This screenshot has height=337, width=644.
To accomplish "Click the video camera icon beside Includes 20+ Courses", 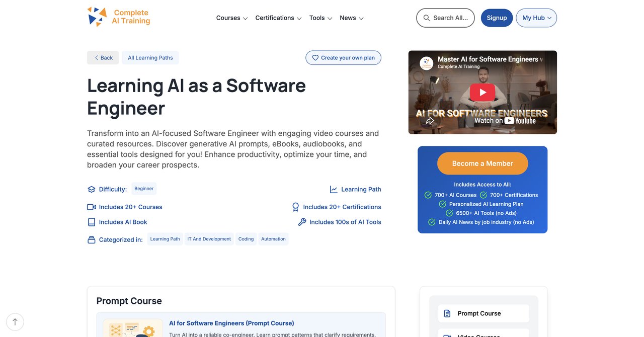I will point(92,207).
